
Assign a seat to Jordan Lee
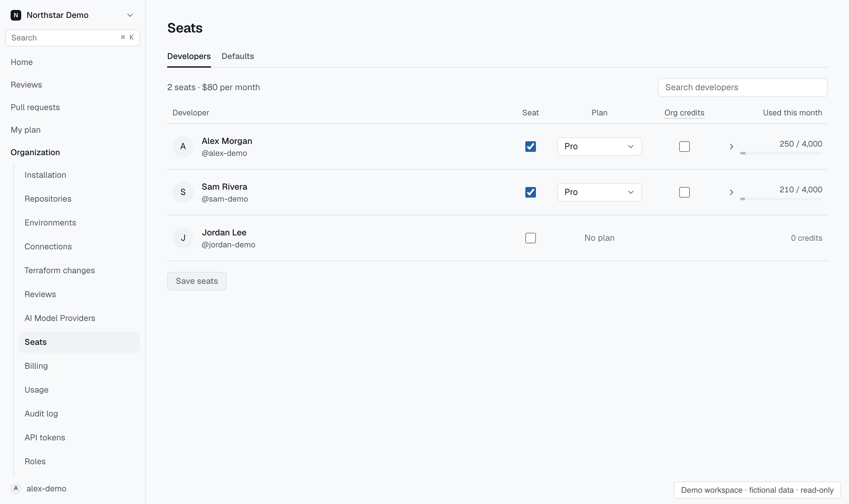coord(530,238)
